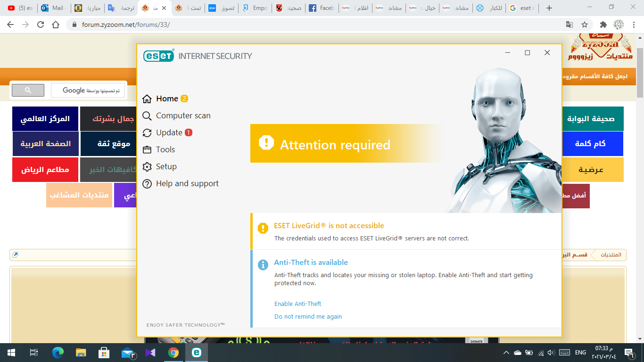Click the Setup gear icon
The image size is (644, 362).
(x=147, y=167)
